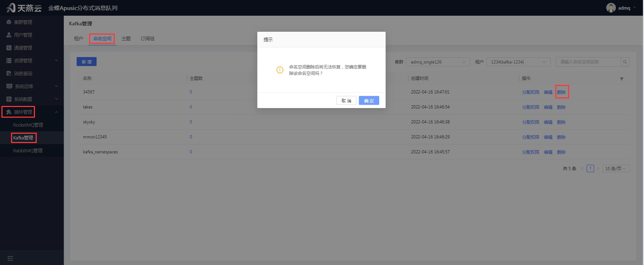Click the table column filter icon
This screenshot has width=644, height=265.
pos(622,78)
